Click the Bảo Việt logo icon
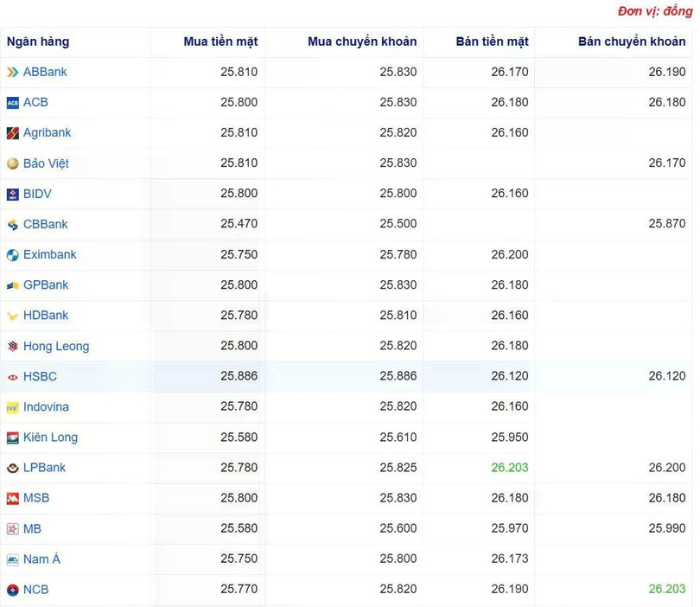Image resolution: width=700 pixels, height=607 pixels. click(12, 163)
